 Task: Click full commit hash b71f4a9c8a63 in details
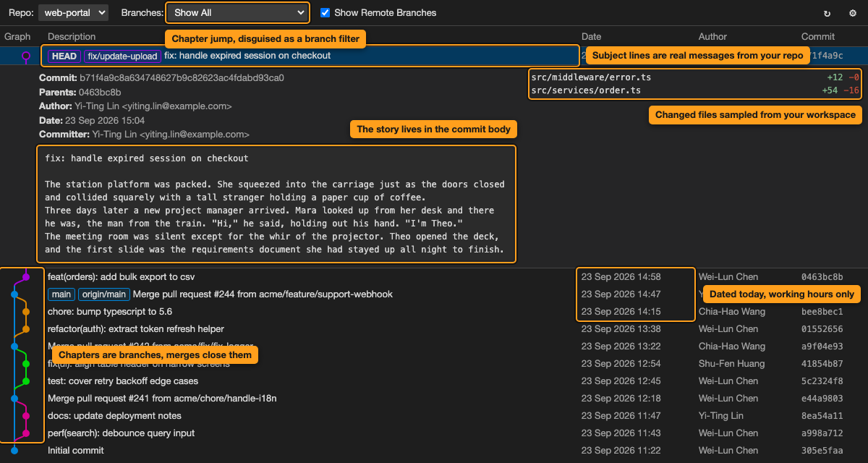(182, 77)
